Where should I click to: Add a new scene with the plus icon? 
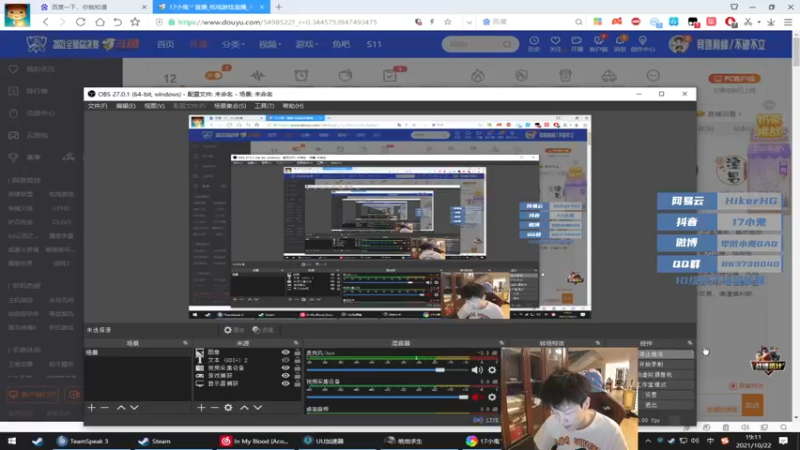91,408
